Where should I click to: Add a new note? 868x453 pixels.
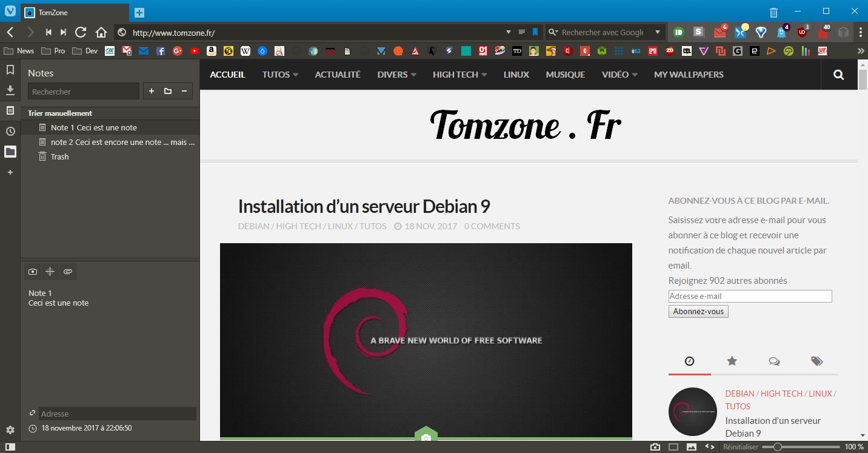(152, 92)
